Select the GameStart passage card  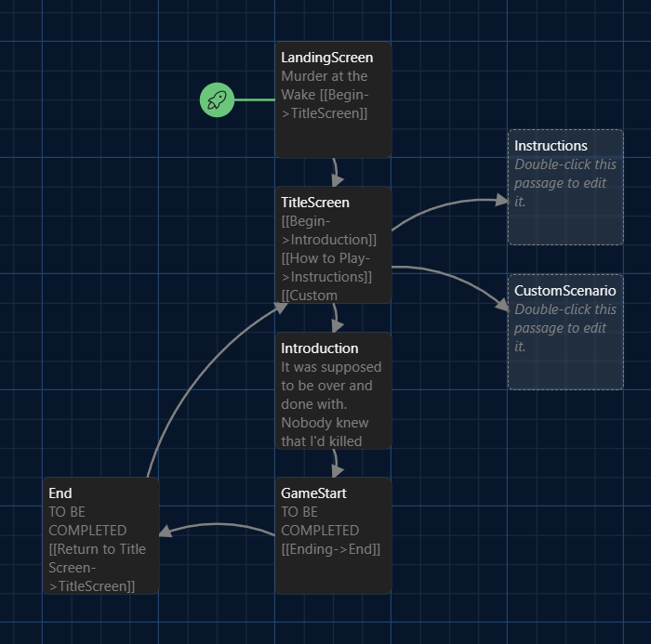click(x=333, y=535)
